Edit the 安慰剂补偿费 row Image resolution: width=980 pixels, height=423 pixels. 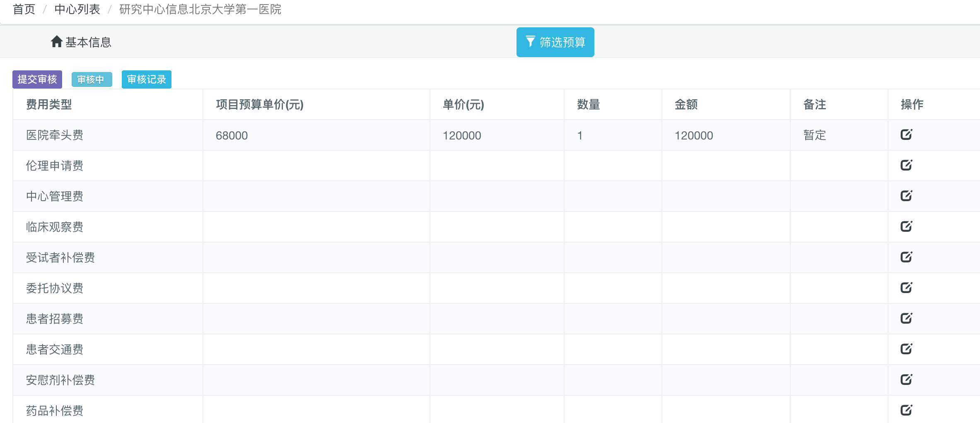pyautogui.click(x=906, y=380)
